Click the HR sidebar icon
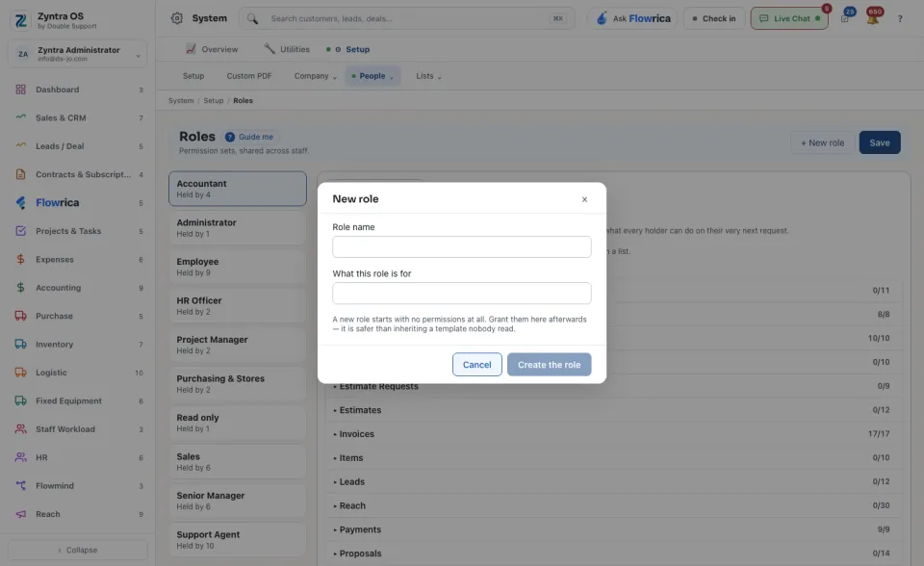Image resolution: width=924 pixels, height=566 pixels. 20,457
